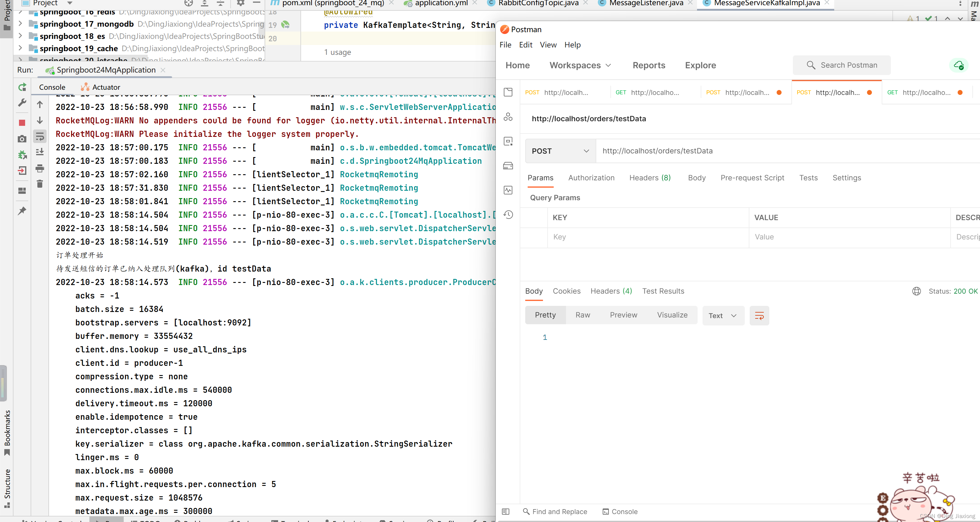The width and height of the screenshot is (980, 522).
Task: Toggle line wrap in response body
Action: tap(759, 316)
